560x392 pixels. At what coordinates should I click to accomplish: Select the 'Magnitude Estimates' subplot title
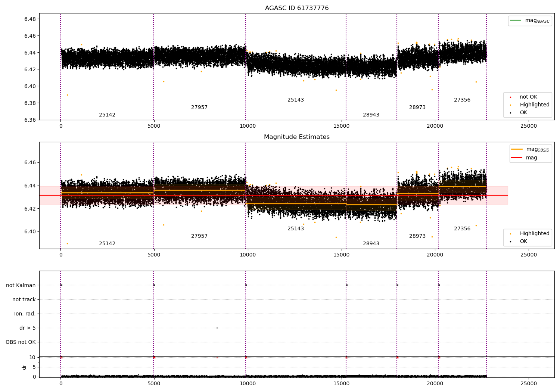pos(297,137)
